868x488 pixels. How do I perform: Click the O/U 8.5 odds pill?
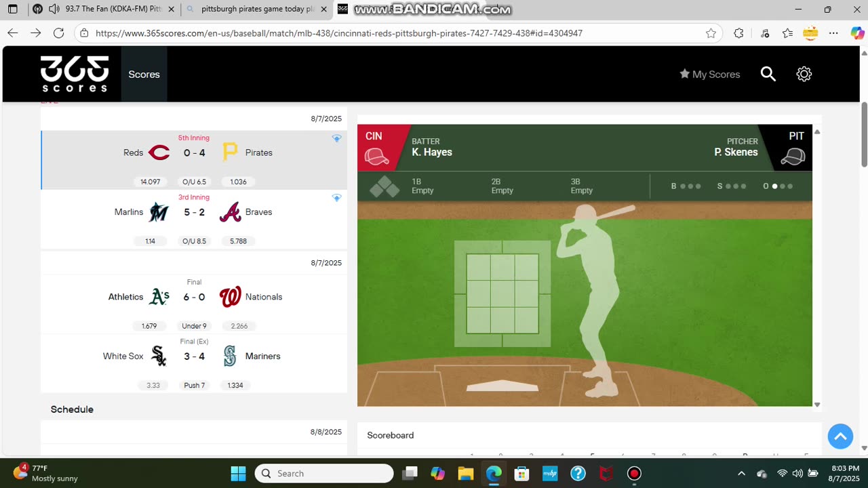coord(194,241)
